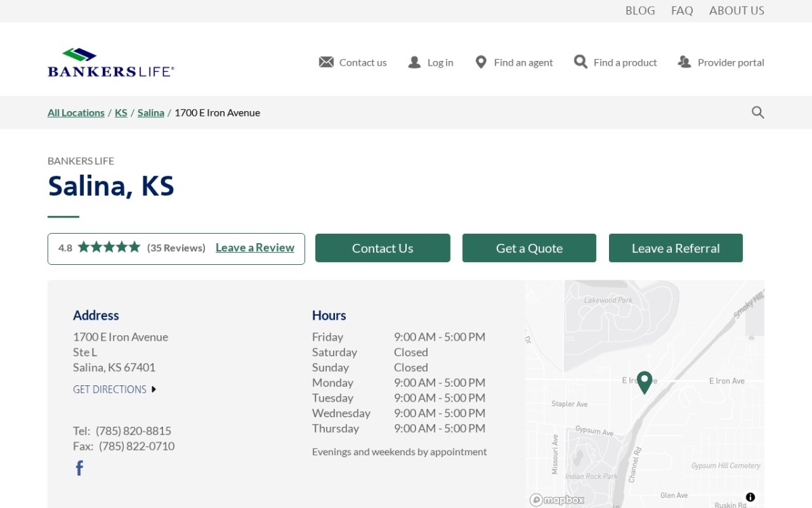Viewport: 812px width, 508px height.
Task: Go to KS breadcrumb link
Action: point(121,112)
